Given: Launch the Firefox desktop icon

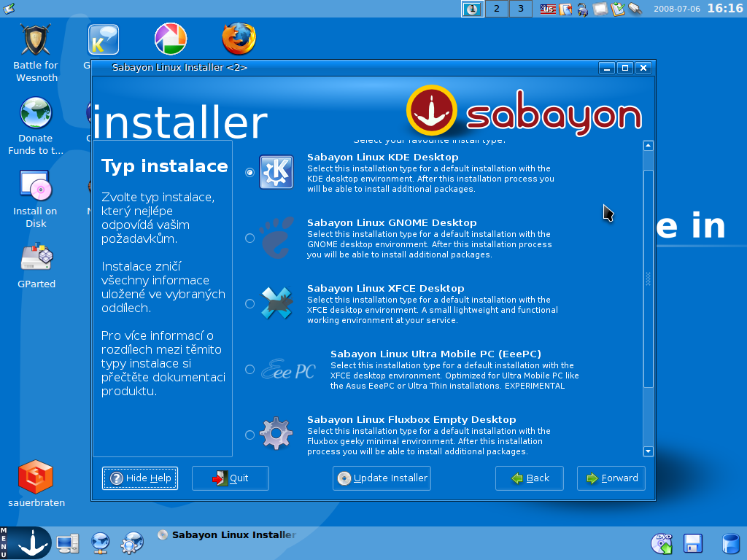Looking at the screenshot, I should (x=239, y=39).
